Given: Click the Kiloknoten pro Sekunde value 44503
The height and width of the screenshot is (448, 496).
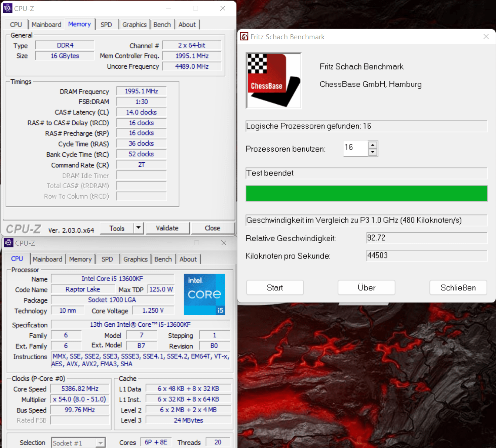Looking at the screenshot, I should click(426, 255).
